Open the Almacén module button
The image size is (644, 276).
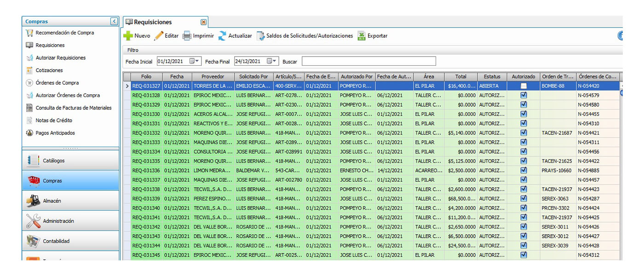70,201
